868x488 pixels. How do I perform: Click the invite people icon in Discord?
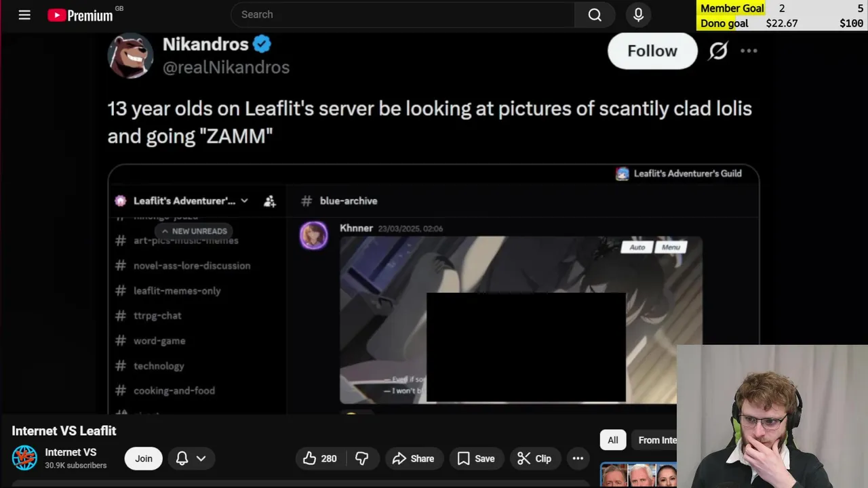[x=270, y=201]
